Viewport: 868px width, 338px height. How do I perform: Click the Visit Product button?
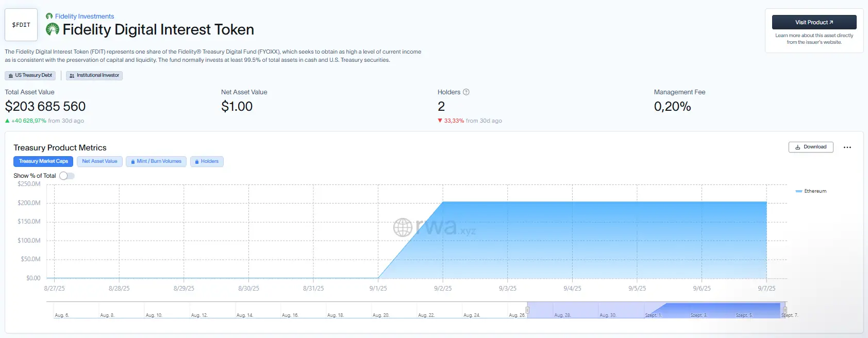point(814,22)
